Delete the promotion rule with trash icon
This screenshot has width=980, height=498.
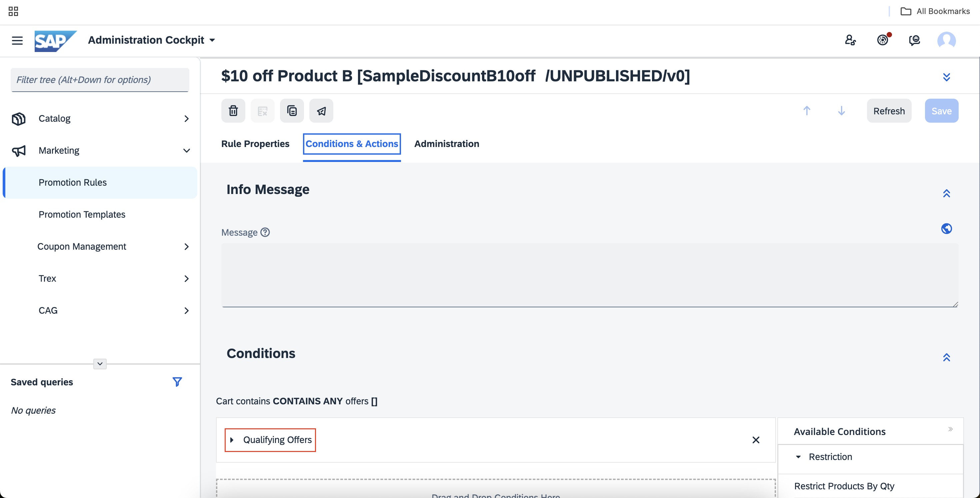233,111
